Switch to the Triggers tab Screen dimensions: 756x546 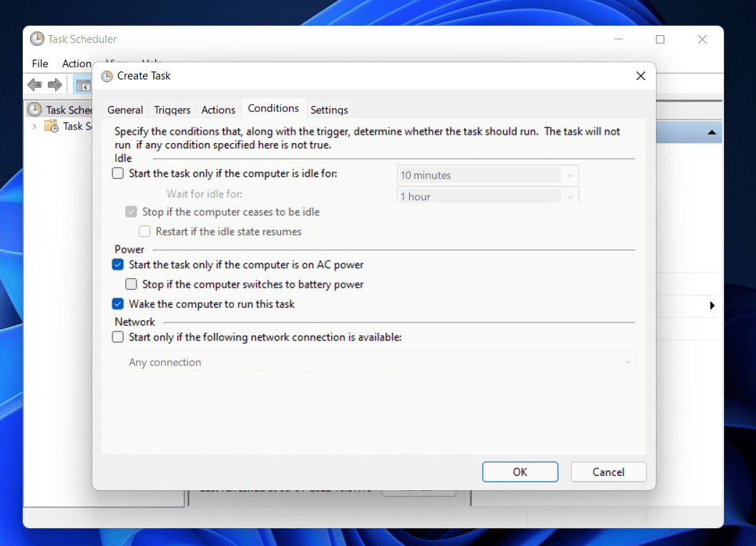coord(172,110)
